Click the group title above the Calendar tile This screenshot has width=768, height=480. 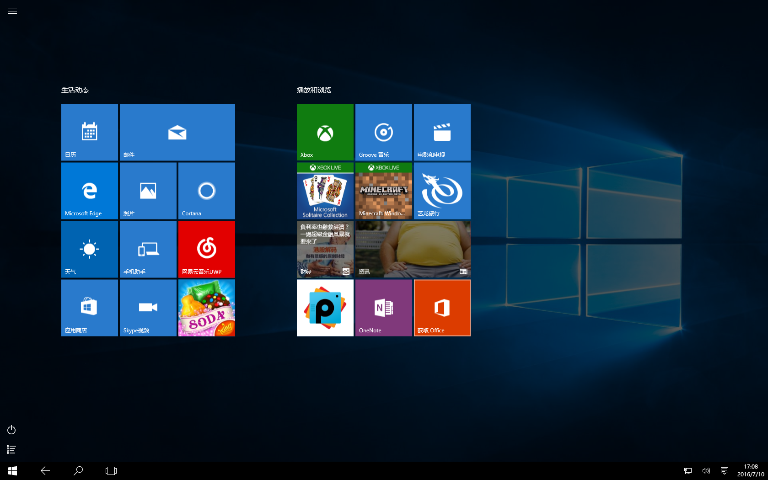(74, 90)
